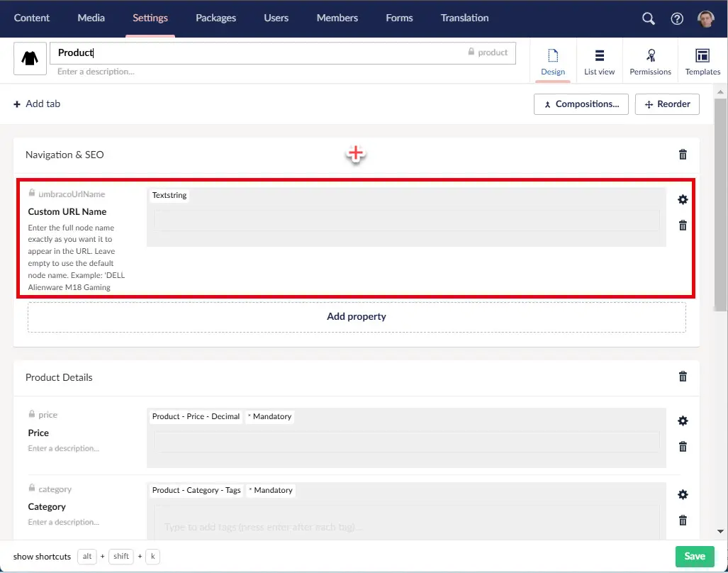The image size is (728, 573).
Task: Open the Compositions dialog
Action: [581, 104]
